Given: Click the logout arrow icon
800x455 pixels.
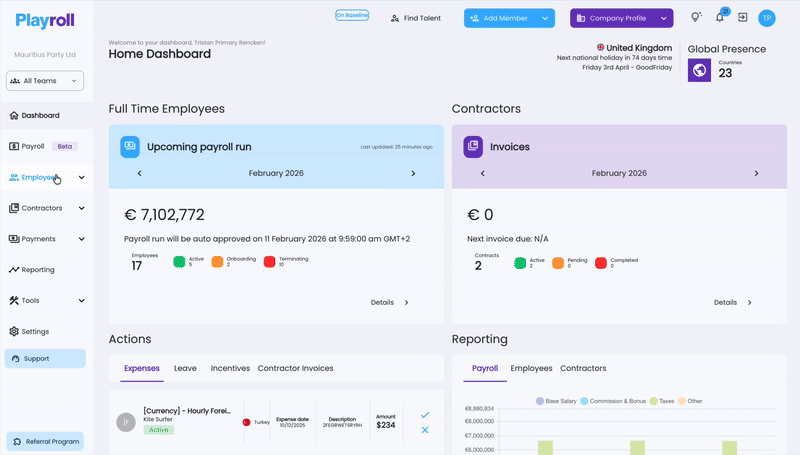Looking at the screenshot, I should [743, 18].
